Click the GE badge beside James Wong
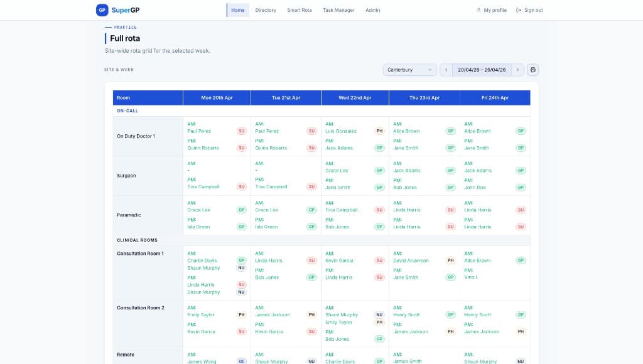The width and height of the screenshot is (643, 364). 242,361
